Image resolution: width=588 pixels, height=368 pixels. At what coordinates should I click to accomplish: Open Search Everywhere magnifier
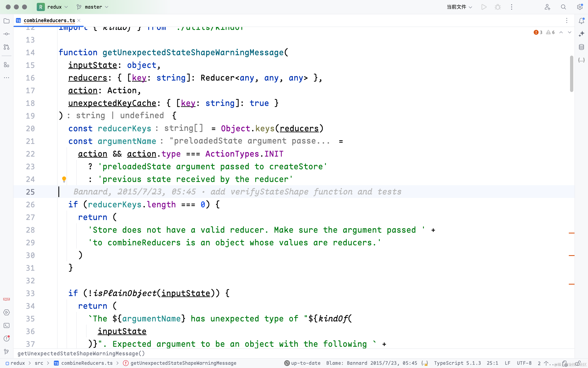pyautogui.click(x=563, y=7)
